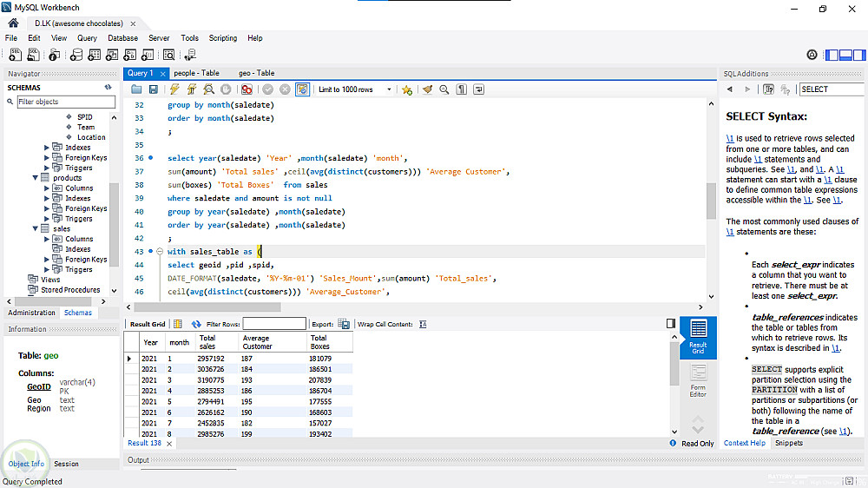The height and width of the screenshot is (488, 868).
Task: Toggle Wrap Cell Content option
Action: [x=423, y=324]
